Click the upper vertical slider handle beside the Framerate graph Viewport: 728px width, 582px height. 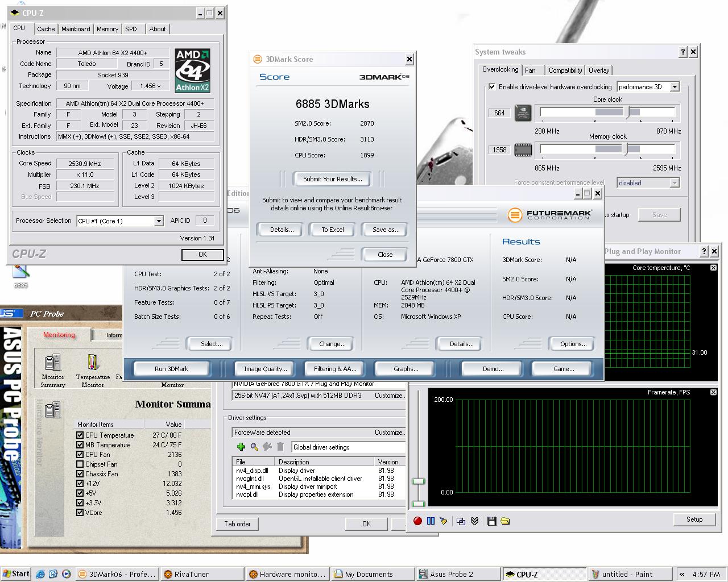[x=419, y=481]
